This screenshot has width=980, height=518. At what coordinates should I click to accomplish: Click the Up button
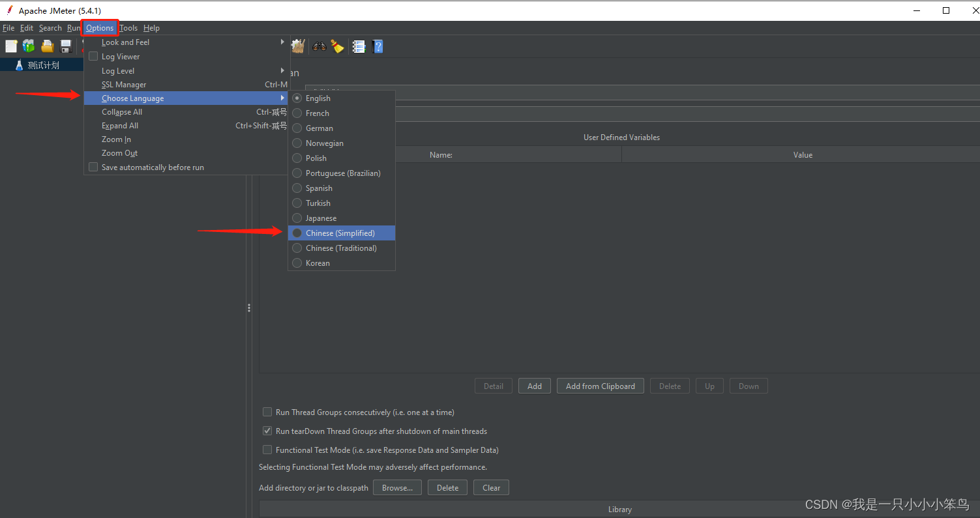(709, 386)
